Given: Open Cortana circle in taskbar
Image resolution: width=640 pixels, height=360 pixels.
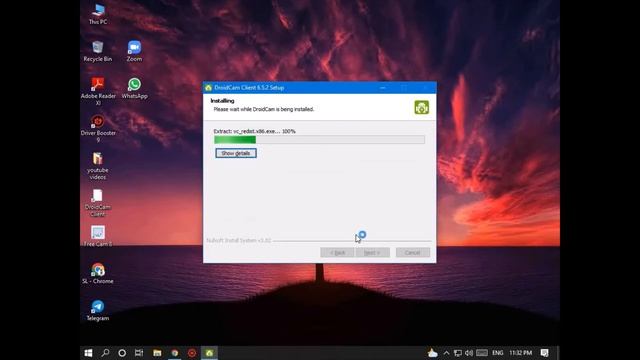Looking at the screenshot, I should tap(122, 353).
